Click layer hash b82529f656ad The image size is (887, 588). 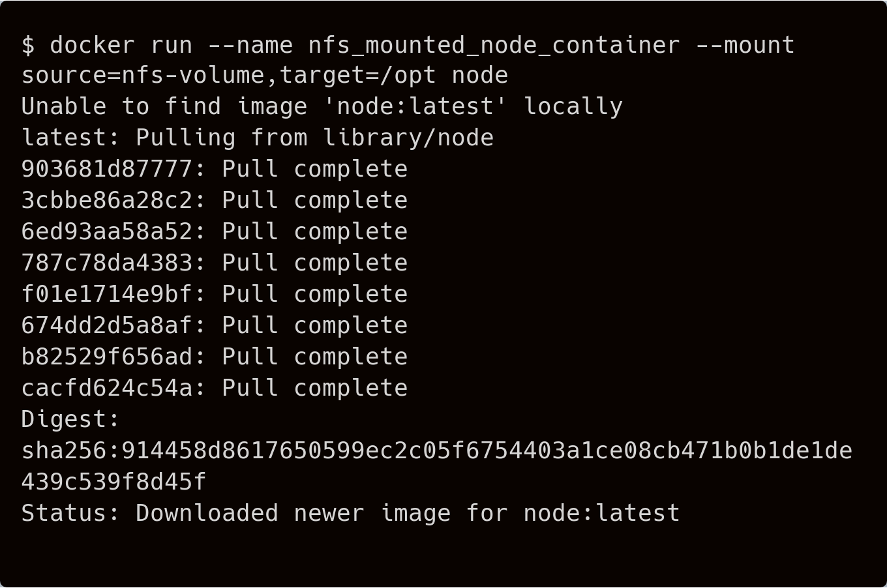pos(107,357)
